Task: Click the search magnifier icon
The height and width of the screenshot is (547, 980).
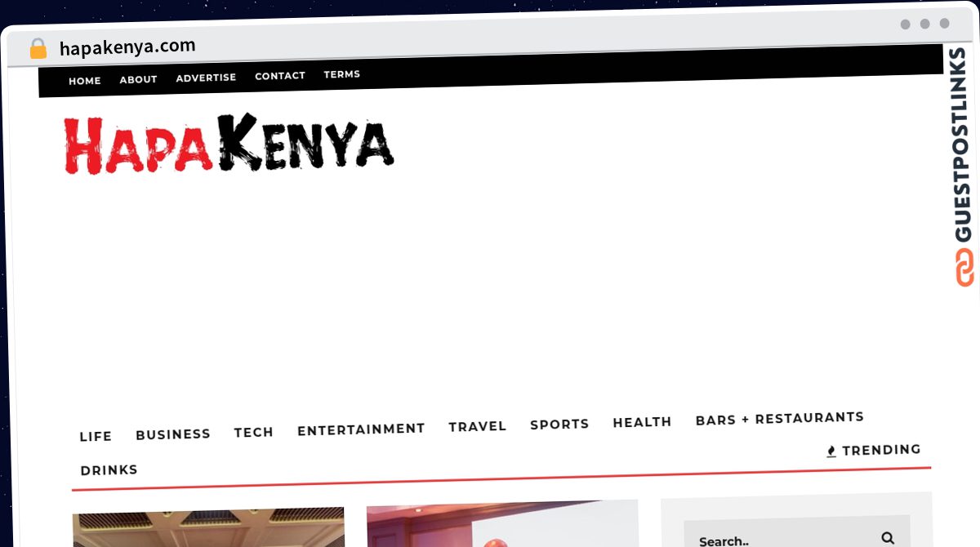Action: pyautogui.click(x=888, y=537)
